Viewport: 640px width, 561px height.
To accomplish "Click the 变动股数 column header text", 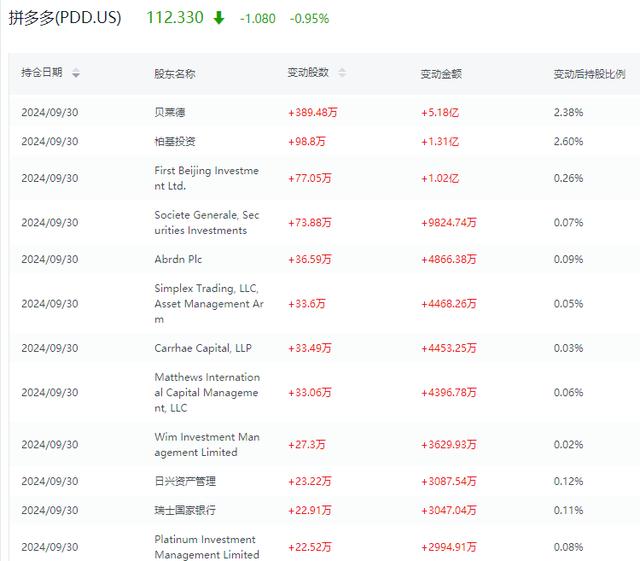I will coord(308,73).
